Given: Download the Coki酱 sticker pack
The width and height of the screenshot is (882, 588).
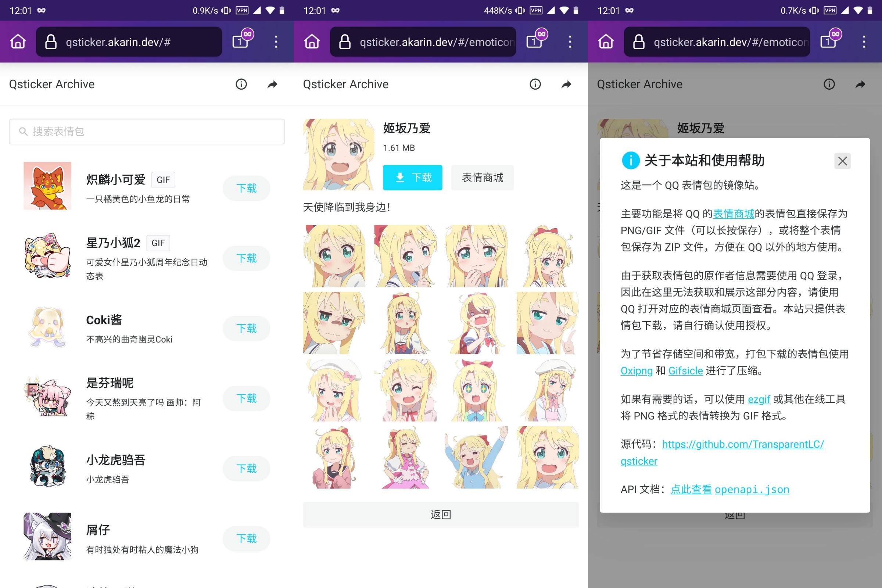Looking at the screenshot, I should 246,328.
